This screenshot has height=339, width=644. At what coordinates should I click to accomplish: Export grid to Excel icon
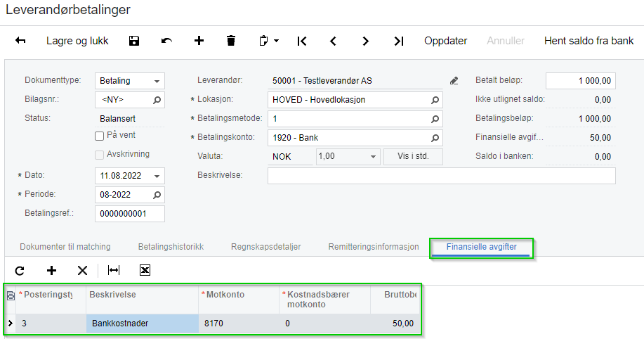click(x=145, y=270)
